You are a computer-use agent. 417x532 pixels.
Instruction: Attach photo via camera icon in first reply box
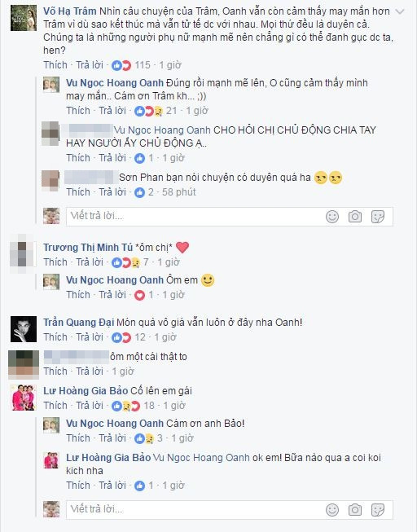click(x=355, y=217)
